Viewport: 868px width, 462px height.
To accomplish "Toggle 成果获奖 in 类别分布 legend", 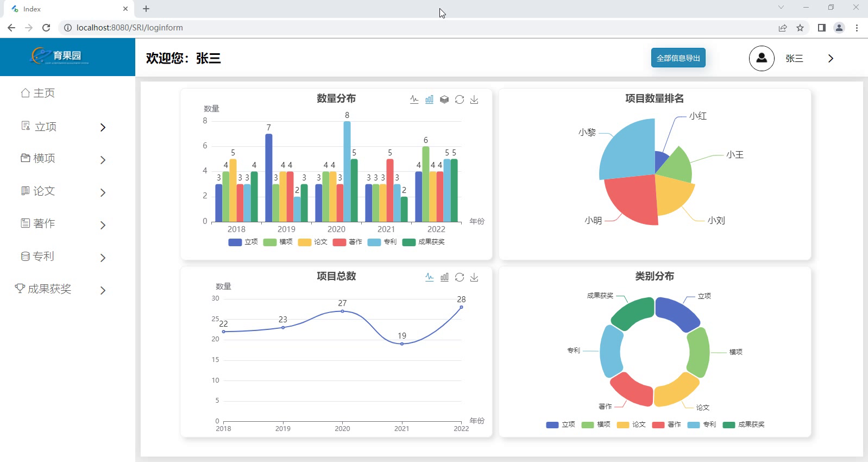I will pyautogui.click(x=744, y=424).
